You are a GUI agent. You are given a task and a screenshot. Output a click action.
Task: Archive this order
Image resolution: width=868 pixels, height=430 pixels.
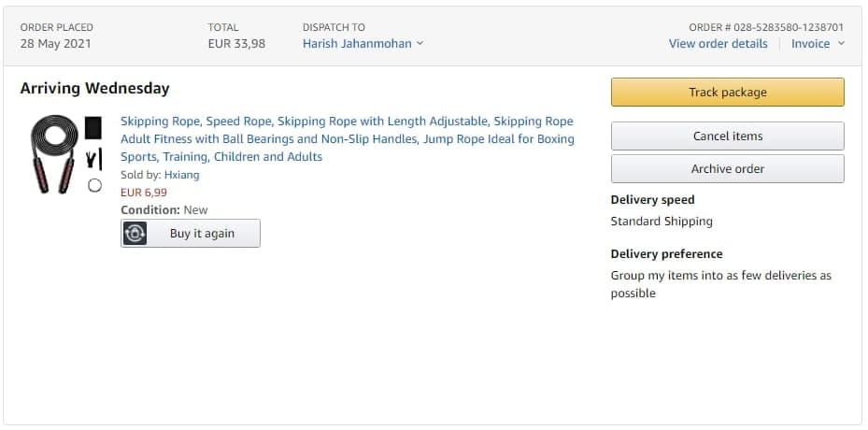[x=727, y=169]
